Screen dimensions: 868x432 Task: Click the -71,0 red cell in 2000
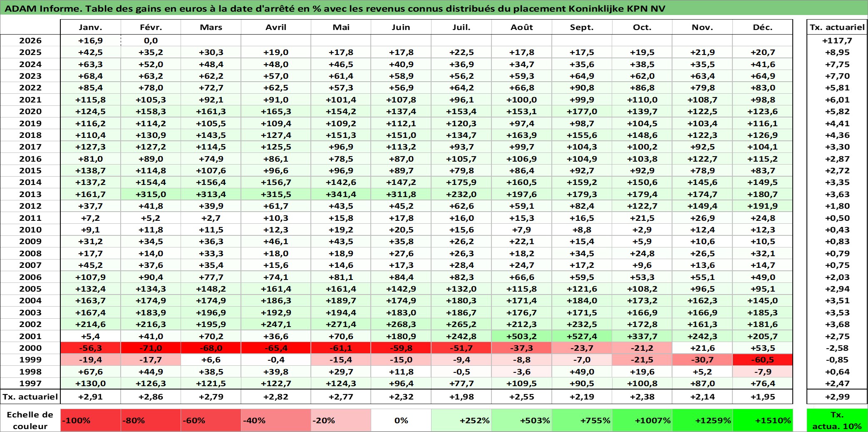pyautogui.click(x=151, y=348)
